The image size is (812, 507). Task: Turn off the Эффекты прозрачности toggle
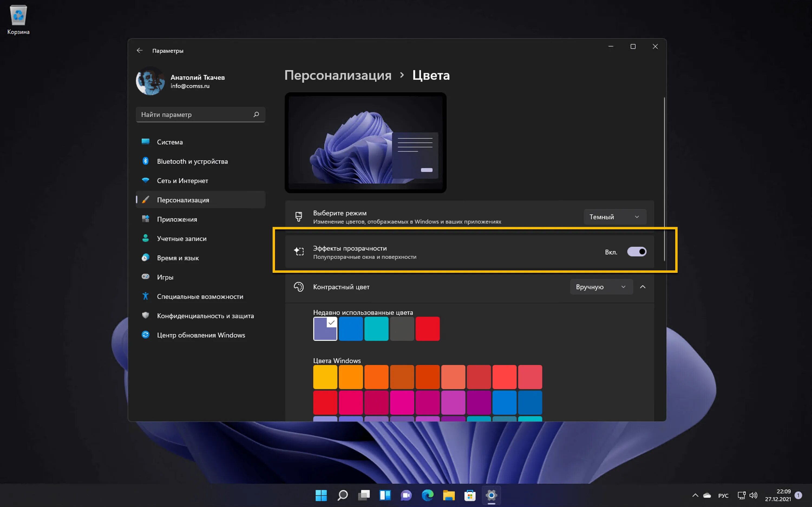pyautogui.click(x=637, y=252)
